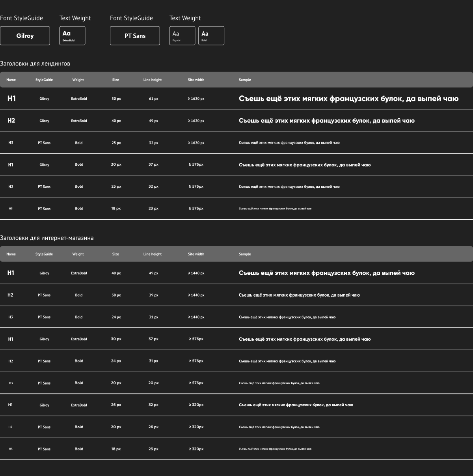The width and height of the screenshot is (473, 476).
Task: Click the Text Weight label above Regular tile
Action: pos(185,18)
